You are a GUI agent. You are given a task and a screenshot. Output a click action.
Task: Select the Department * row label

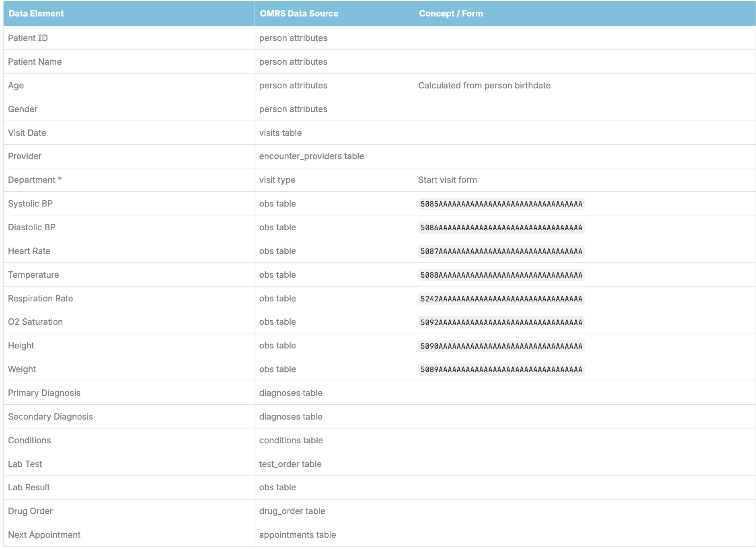35,180
